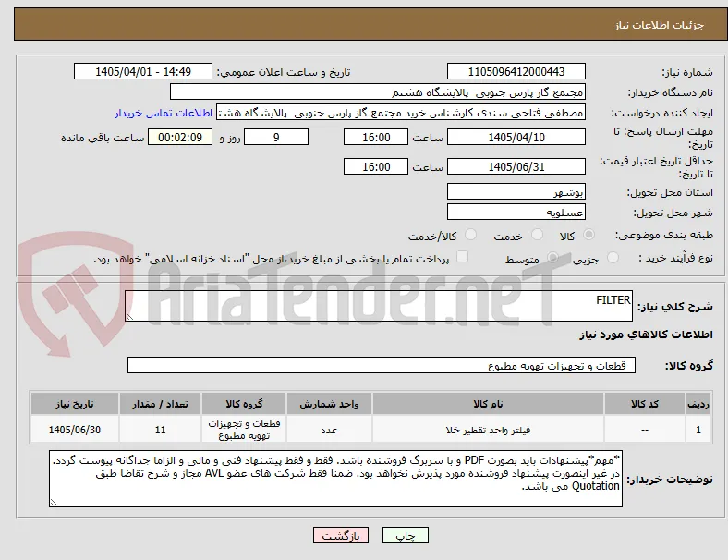This screenshot has height=560, width=728.
Task: Click the چاپ (print) button
Action: click(405, 535)
